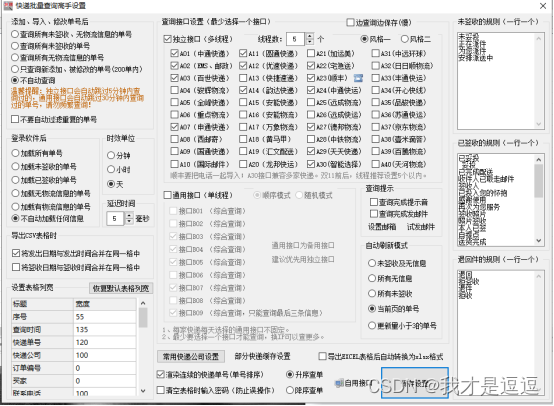Viewport: 554px width, 406px height.
Task: Check 边查询边保存(慢) option
Action: pos(350,23)
